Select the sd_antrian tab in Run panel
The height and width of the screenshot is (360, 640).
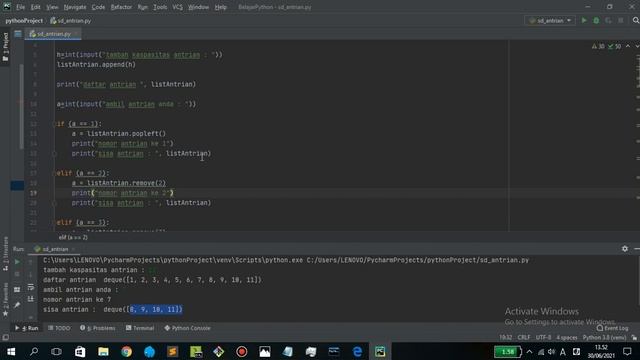(x=54, y=249)
